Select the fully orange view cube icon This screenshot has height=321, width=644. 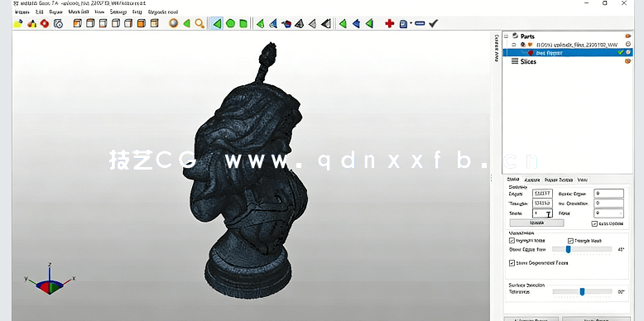pyautogui.click(x=142, y=23)
